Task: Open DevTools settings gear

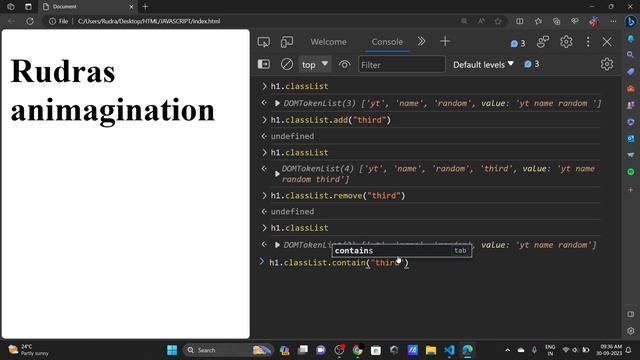Action: coord(566,42)
